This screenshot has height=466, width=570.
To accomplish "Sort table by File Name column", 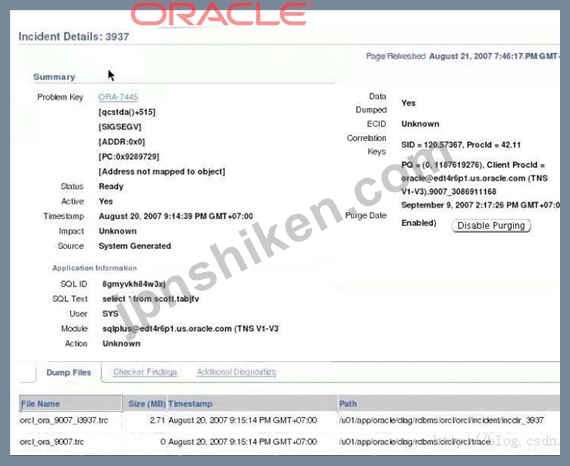I will 71,404.
